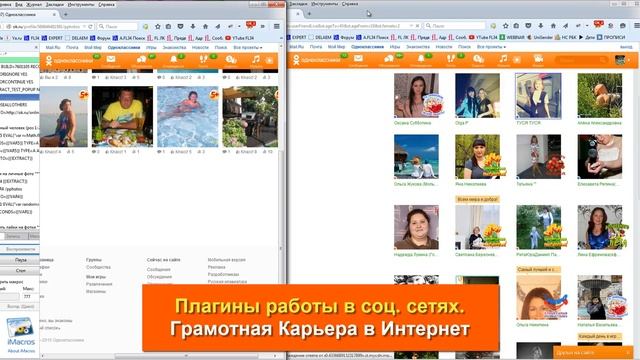Open Notifications bell icon in left window
The width and height of the screenshot is (640, 360).
173,60
